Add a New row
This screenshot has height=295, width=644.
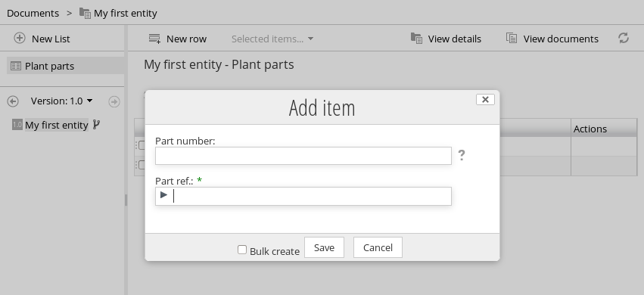(x=186, y=39)
